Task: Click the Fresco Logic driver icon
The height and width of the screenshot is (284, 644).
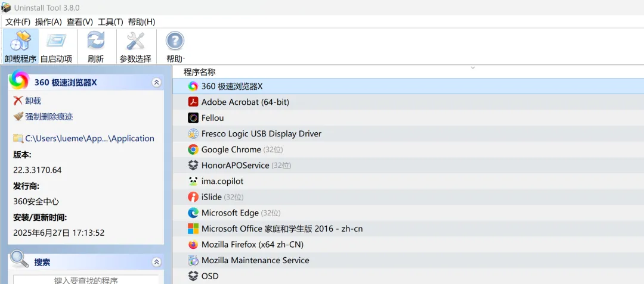Action: point(193,133)
